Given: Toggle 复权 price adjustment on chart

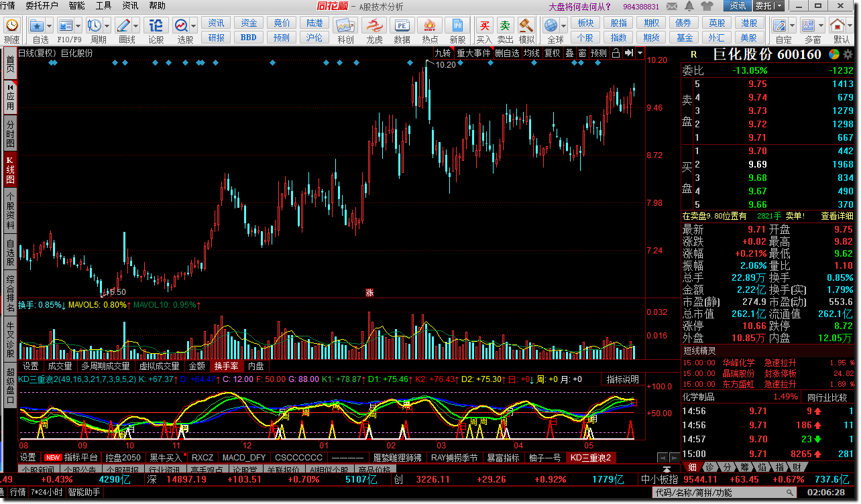Looking at the screenshot, I should [552, 53].
